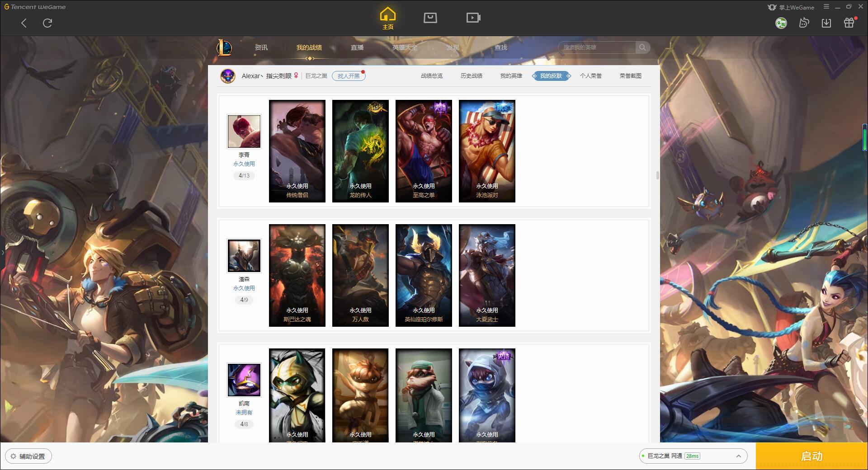Viewport: 868px width, 470px height.
Task: Open the store bag icon
Action: tap(430, 18)
